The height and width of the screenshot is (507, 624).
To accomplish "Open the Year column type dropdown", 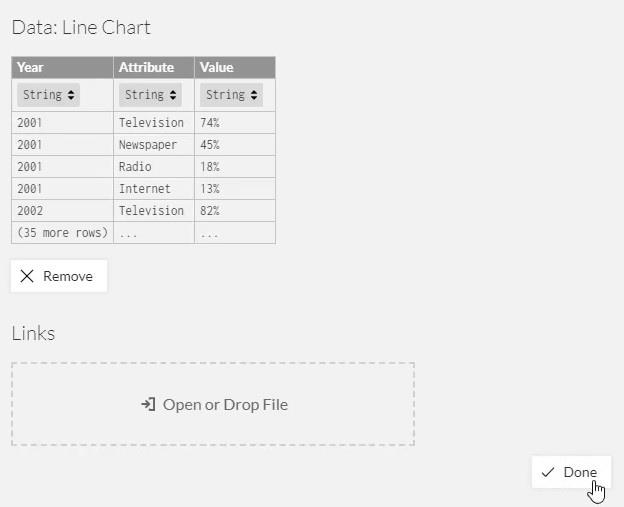I will coord(49,95).
